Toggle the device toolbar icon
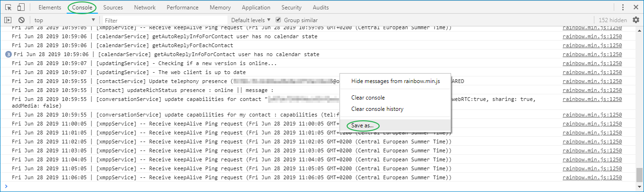The image size is (644, 192). click(21, 8)
